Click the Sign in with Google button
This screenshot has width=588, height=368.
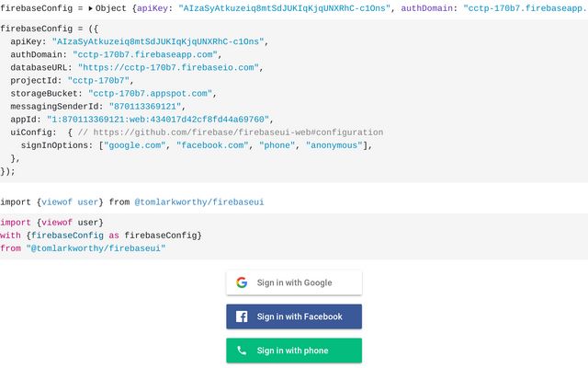[294, 282]
